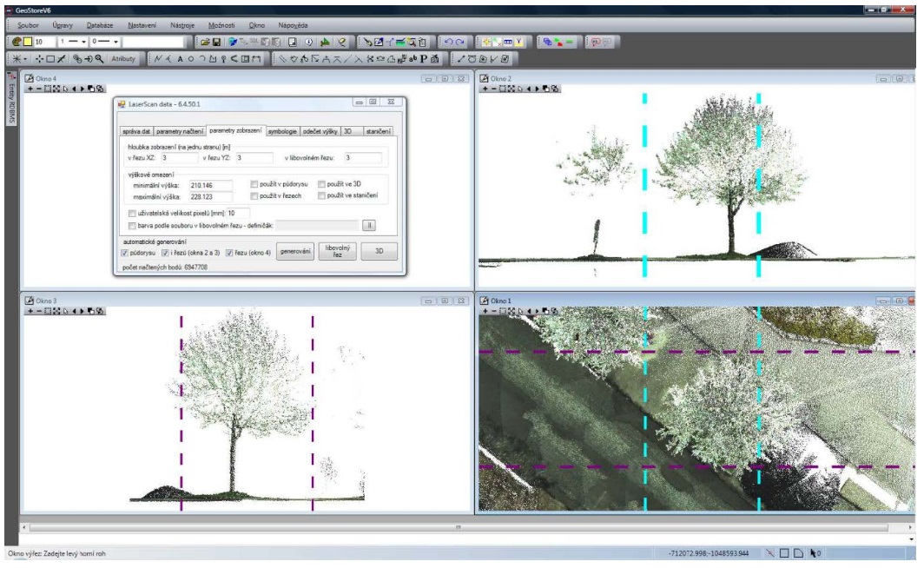Image resolution: width=924 pixels, height=568 pixels.
Task: Click the 'v řezu YZ' input field
Action: (x=254, y=158)
